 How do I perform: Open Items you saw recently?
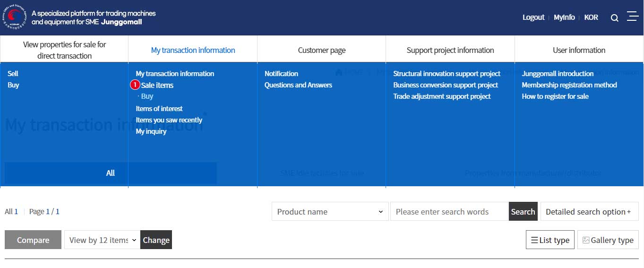click(x=169, y=120)
